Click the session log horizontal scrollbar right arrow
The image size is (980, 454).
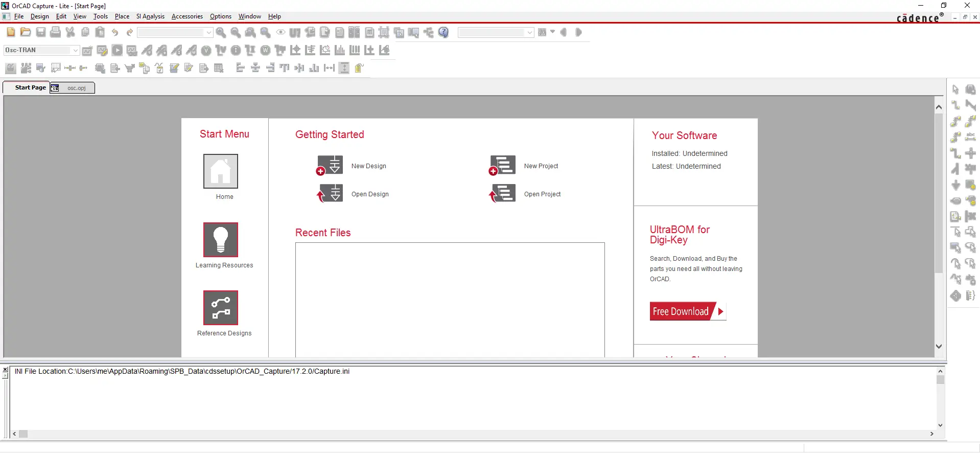tap(932, 434)
